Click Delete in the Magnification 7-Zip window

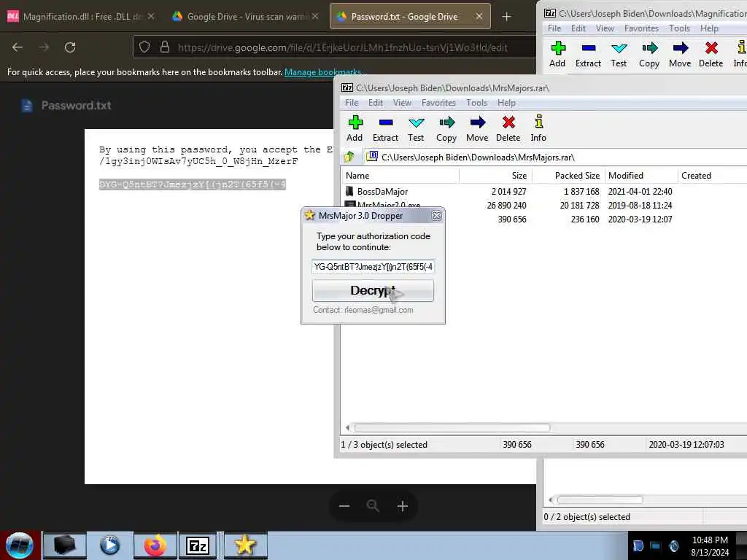pyautogui.click(x=711, y=54)
